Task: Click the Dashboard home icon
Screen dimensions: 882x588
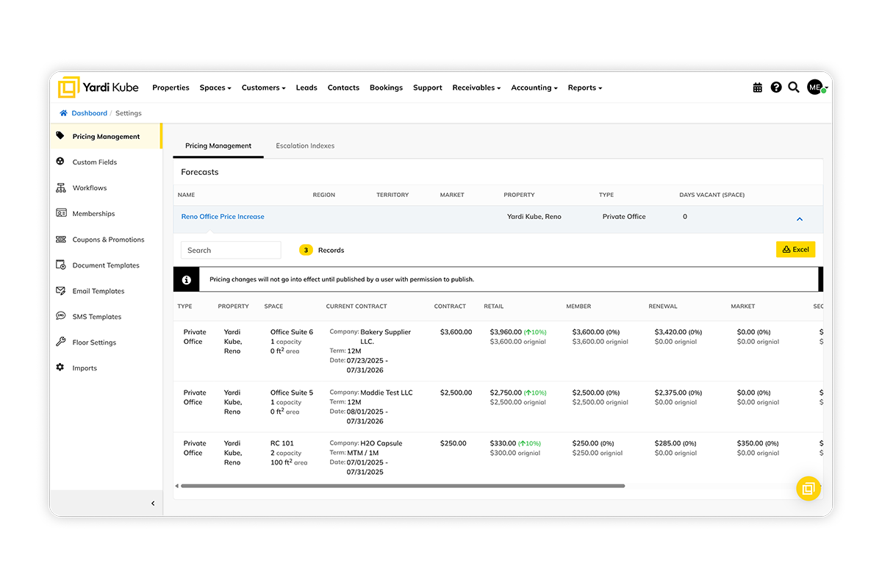Action: (64, 113)
